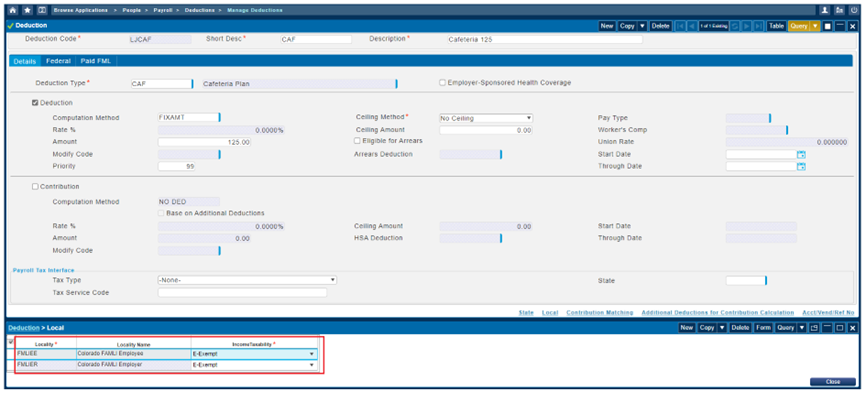Click the organization icon beside the power icon
This screenshot has width=866, height=393.
(839, 10)
